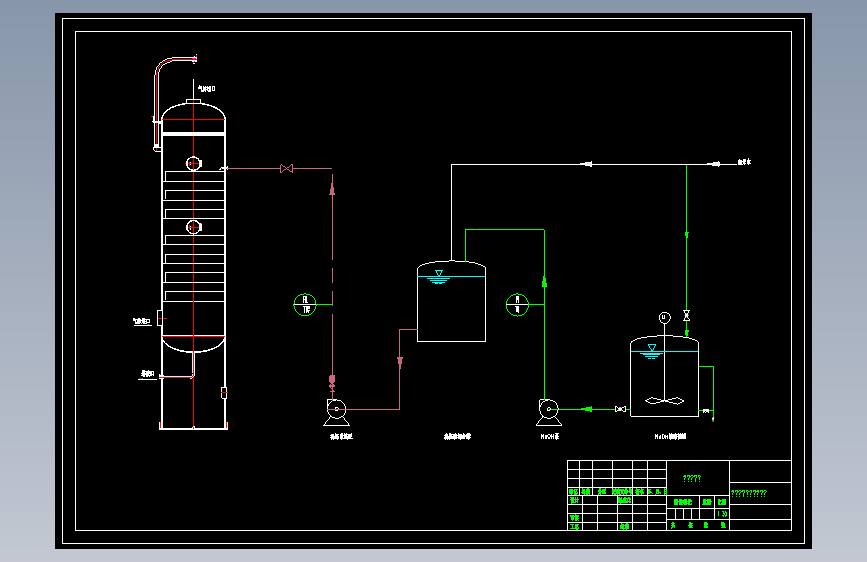Click the label under the middle tank
Viewport: 867px width, 562px height.
pos(457,436)
